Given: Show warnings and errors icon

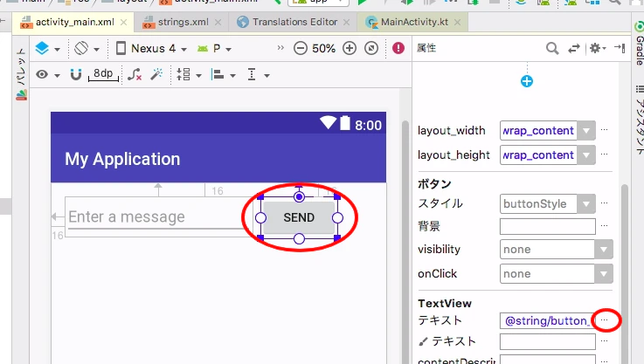Looking at the screenshot, I should 398,48.
